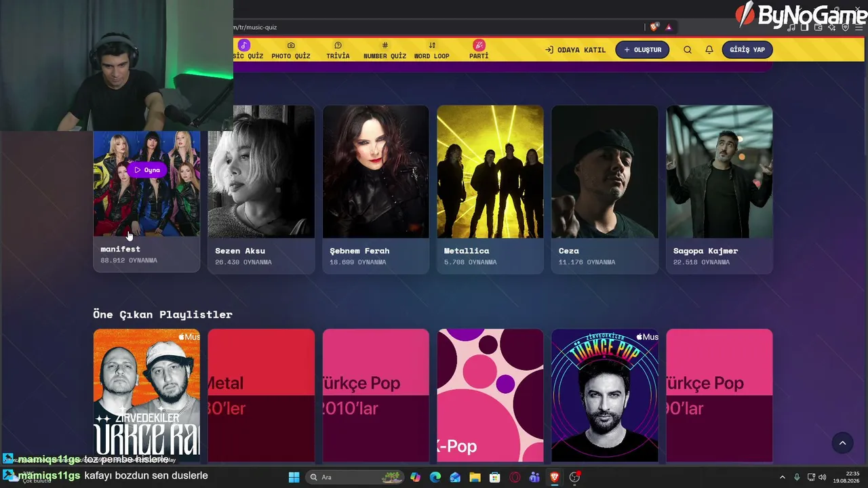Click the manifest artist name text

(121, 249)
